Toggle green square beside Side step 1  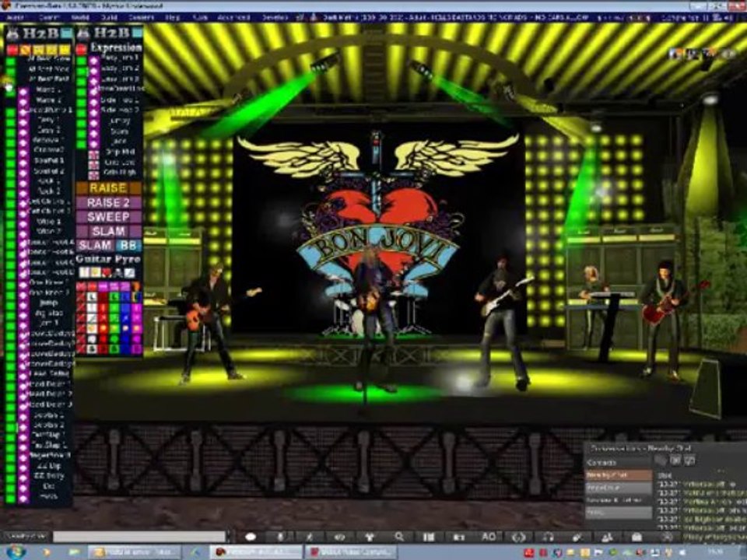click(x=82, y=101)
